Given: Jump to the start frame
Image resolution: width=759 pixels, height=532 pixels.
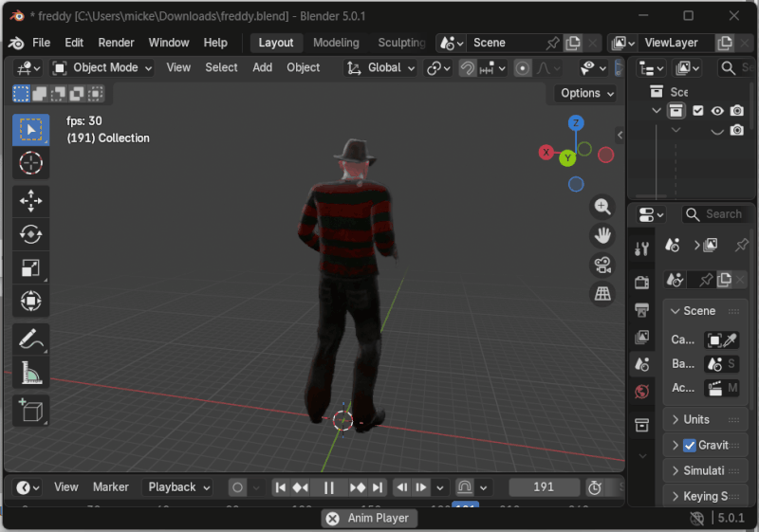Looking at the screenshot, I should (280, 487).
